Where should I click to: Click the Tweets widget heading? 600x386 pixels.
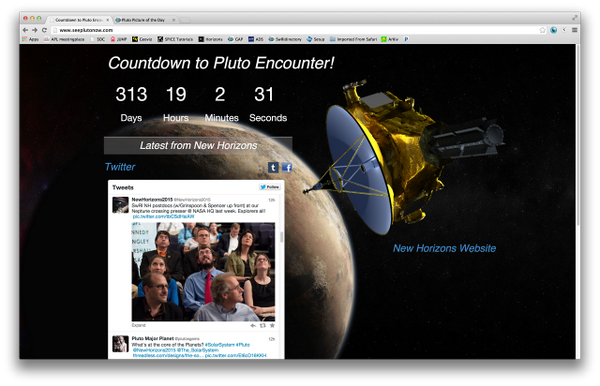[123, 187]
